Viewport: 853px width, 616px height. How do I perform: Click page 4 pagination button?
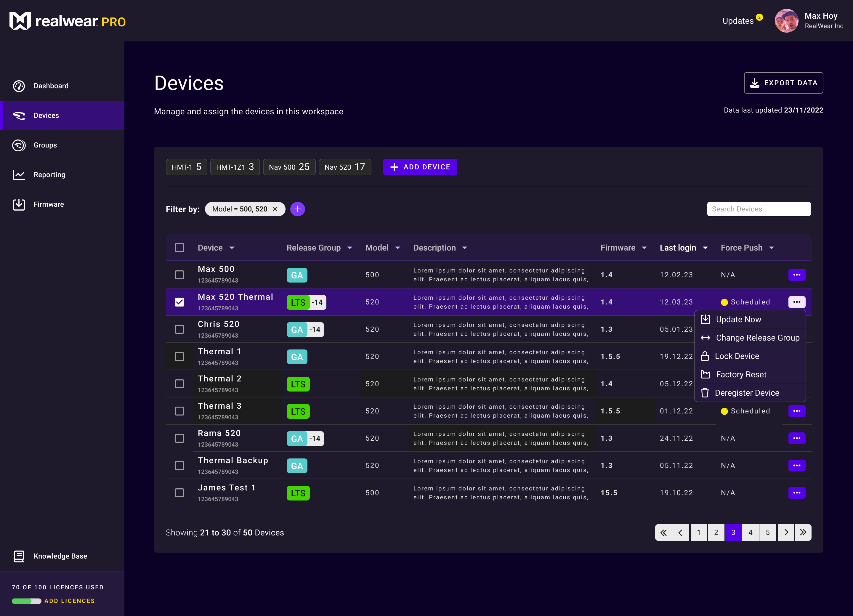pyautogui.click(x=750, y=532)
